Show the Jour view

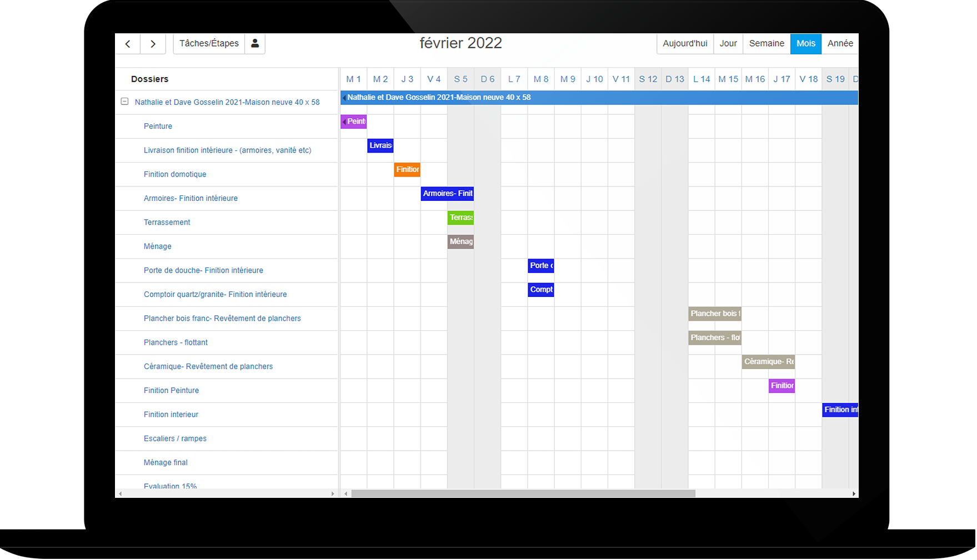pyautogui.click(x=728, y=44)
